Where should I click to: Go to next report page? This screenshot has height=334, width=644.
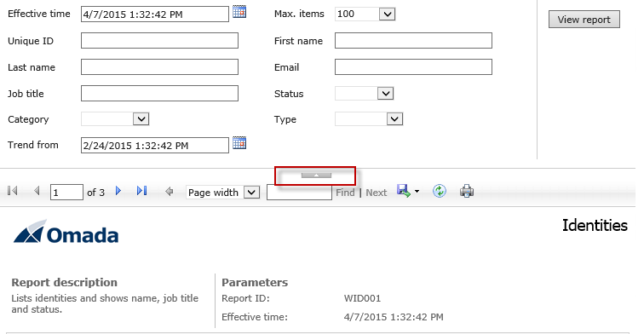coord(118,191)
